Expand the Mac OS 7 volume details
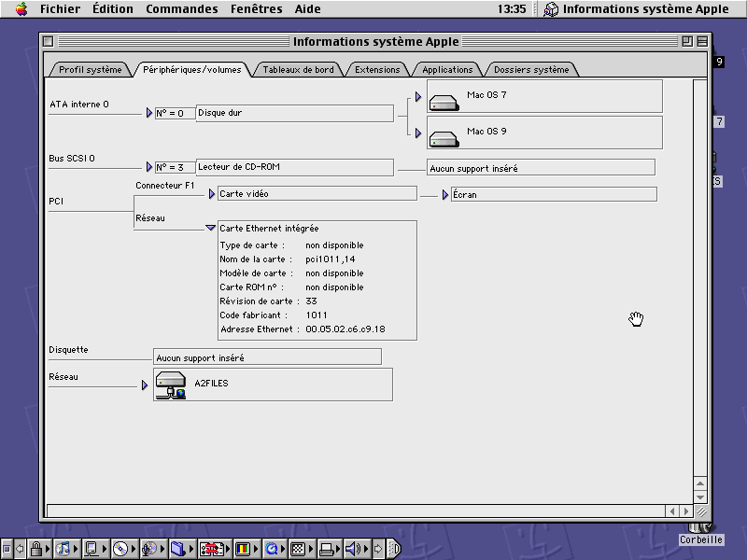This screenshot has height=560, width=747. pyautogui.click(x=417, y=97)
